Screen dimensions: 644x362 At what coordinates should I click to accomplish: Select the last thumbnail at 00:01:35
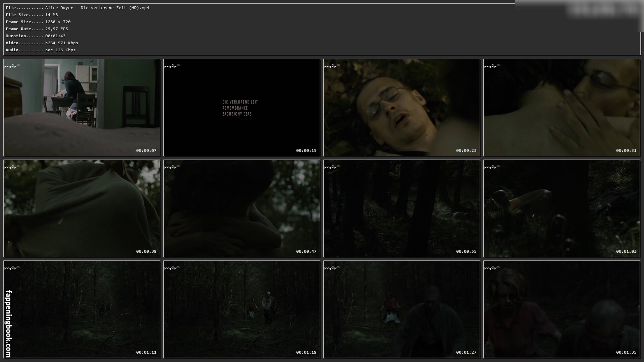[x=561, y=309]
